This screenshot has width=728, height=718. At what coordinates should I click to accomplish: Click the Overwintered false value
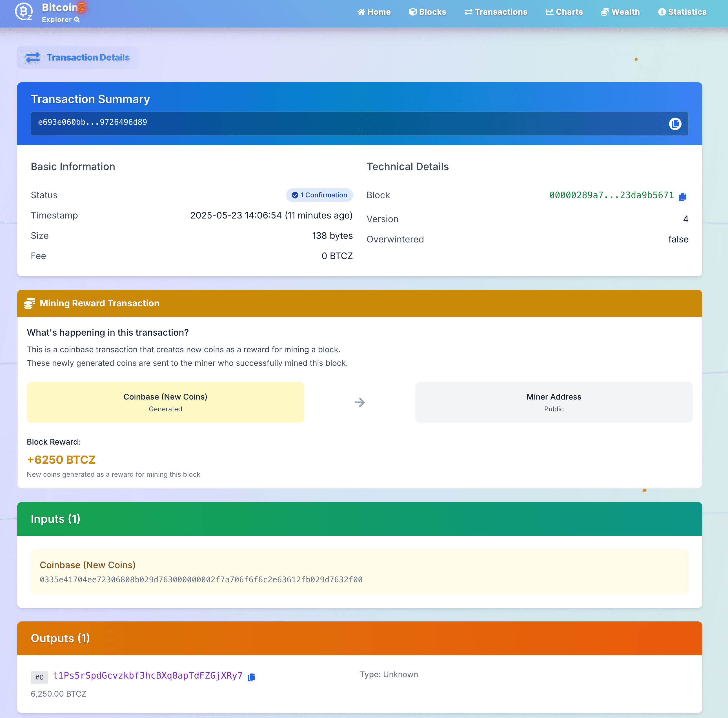click(678, 239)
